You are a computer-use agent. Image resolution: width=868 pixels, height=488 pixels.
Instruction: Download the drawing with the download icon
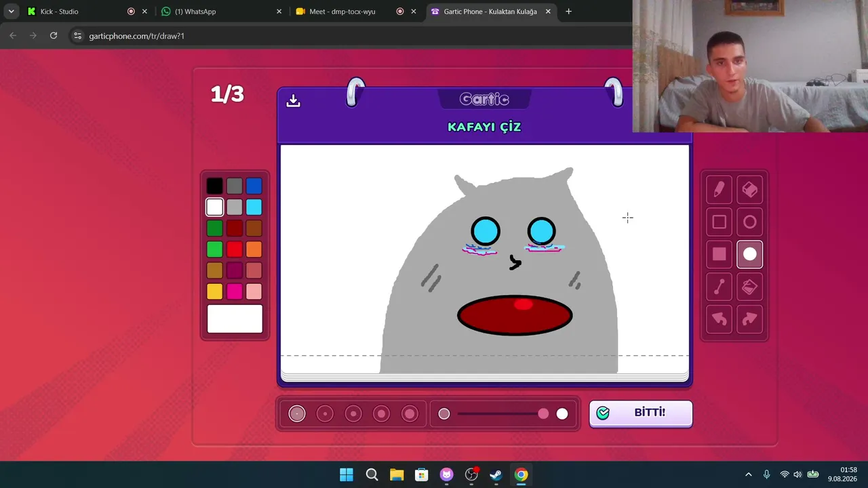[x=293, y=100]
